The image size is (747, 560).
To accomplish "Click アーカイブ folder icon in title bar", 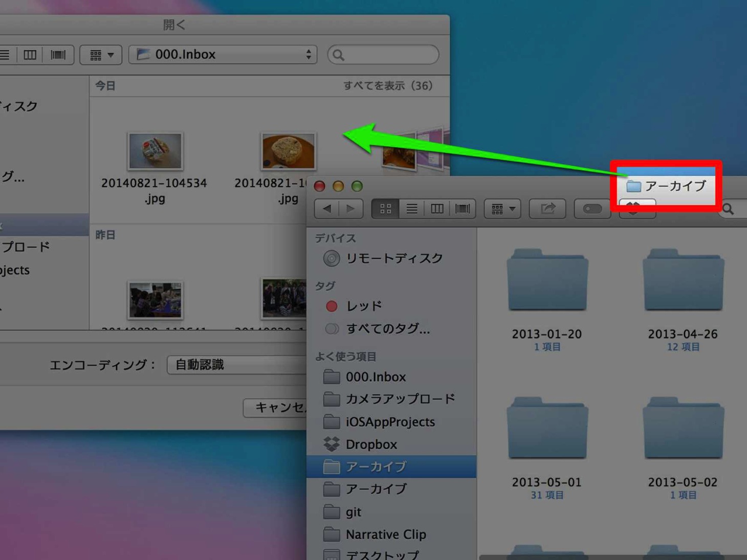I will (x=633, y=186).
